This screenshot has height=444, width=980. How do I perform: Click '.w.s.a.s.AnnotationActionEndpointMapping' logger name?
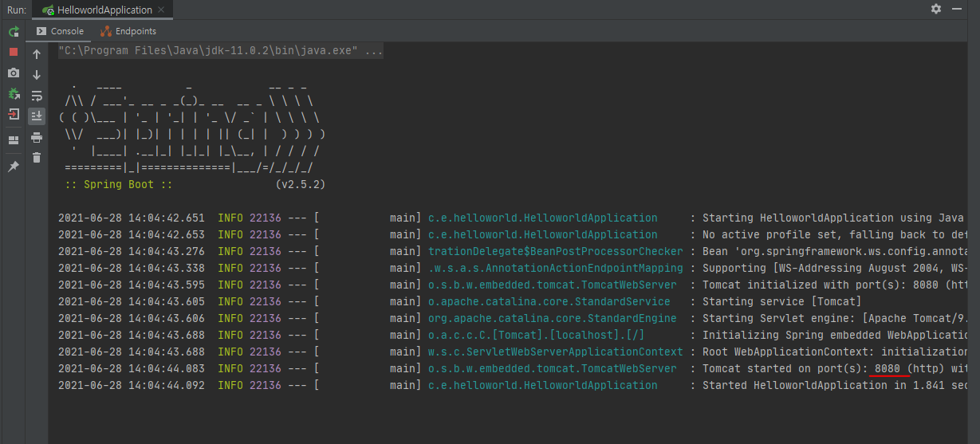point(556,268)
